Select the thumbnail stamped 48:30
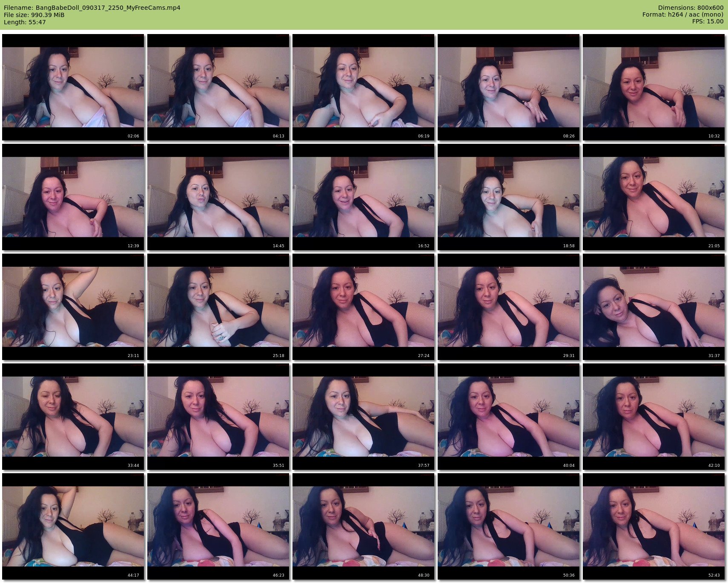 tap(364, 526)
